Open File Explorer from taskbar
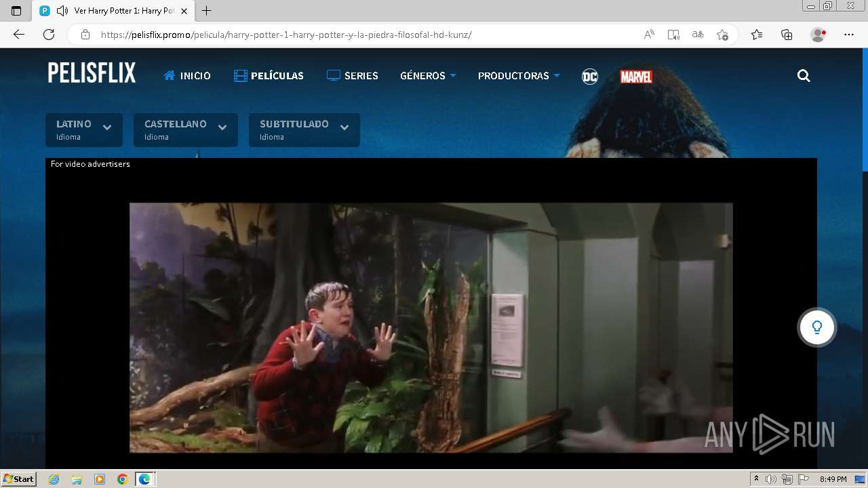Image resolution: width=868 pixels, height=488 pixels. click(x=77, y=479)
